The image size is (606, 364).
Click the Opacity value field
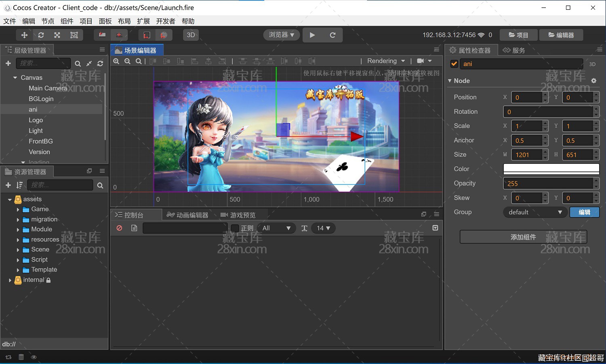[548, 184]
